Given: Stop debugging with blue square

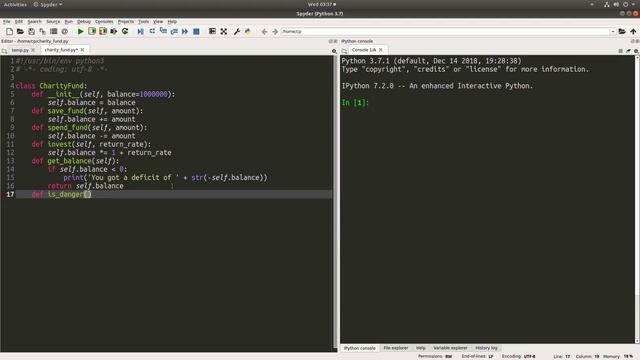Looking at the screenshot, I should (x=196, y=31).
